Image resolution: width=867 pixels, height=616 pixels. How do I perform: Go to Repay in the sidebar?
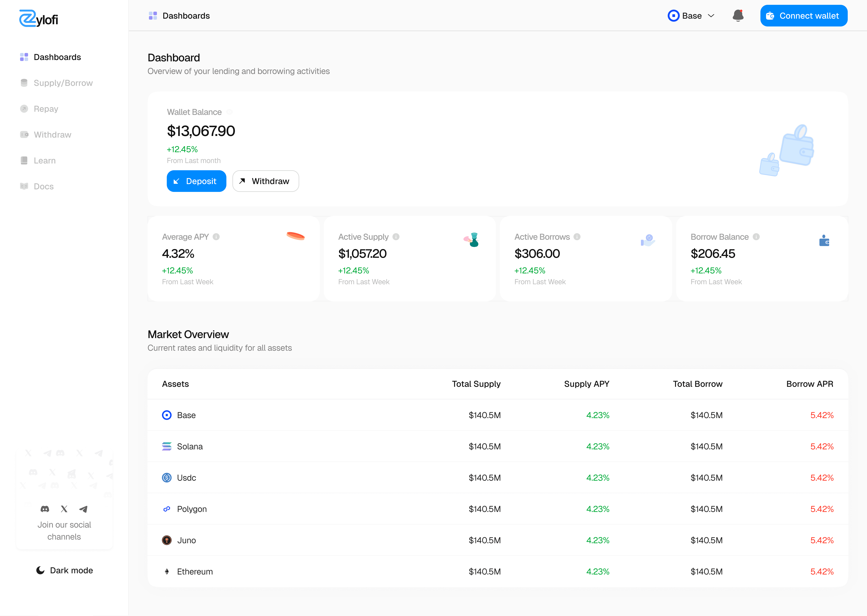click(x=46, y=109)
